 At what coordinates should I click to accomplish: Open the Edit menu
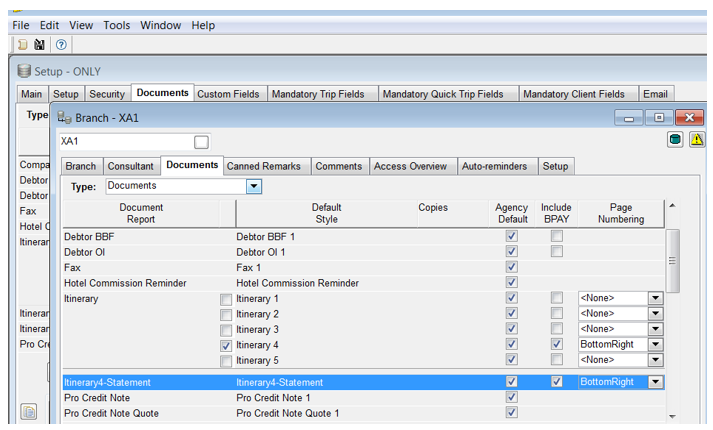(49, 25)
